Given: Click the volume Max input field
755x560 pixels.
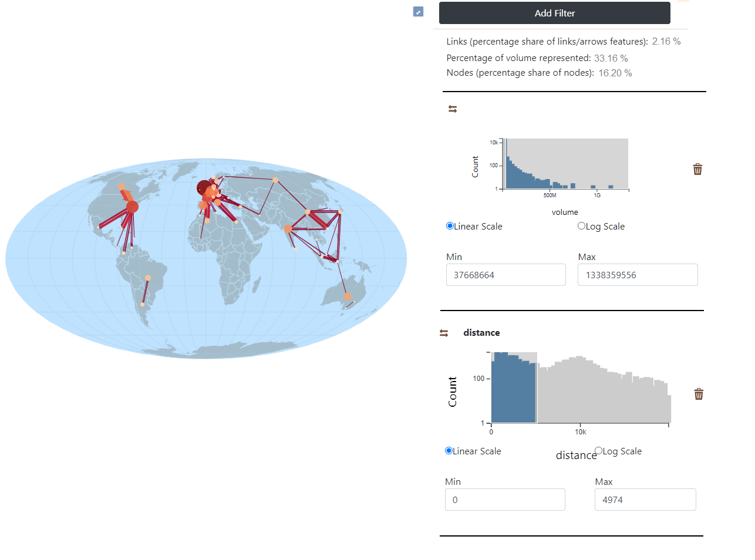Looking at the screenshot, I should (x=638, y=275).
